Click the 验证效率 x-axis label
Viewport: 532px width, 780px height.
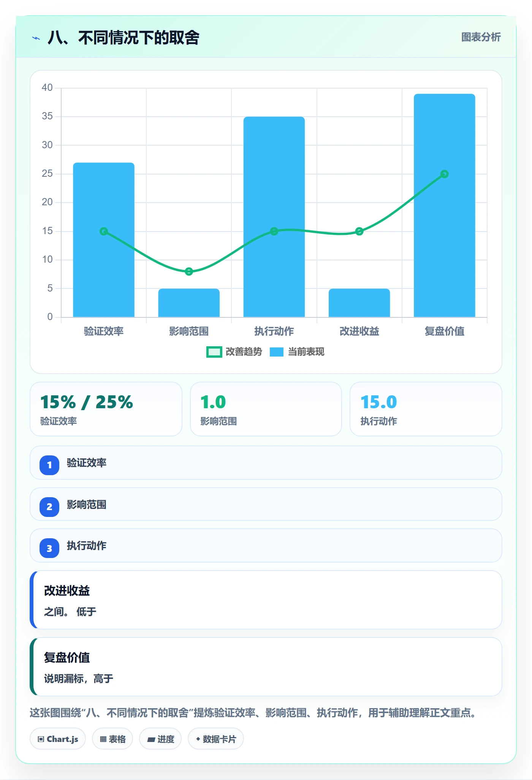coord(104,331)
